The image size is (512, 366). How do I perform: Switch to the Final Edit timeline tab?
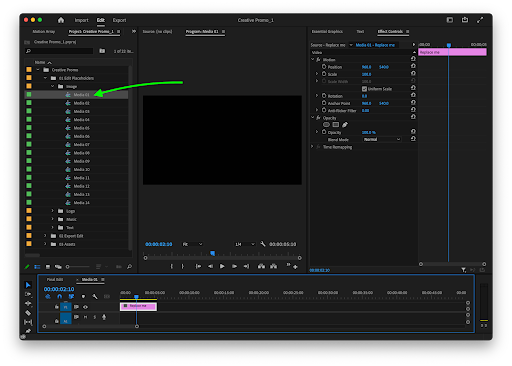55,279
